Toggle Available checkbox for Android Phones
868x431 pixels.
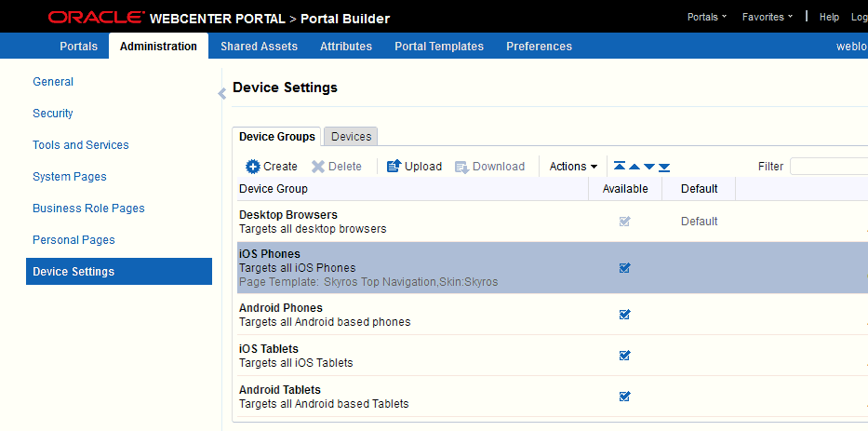pyautogui.click(x=624, y=315)
